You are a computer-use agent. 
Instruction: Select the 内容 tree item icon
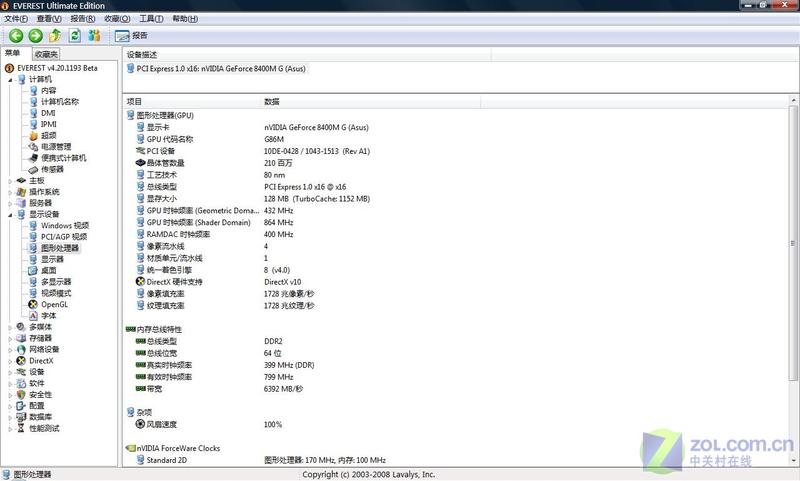click(33, 90)
